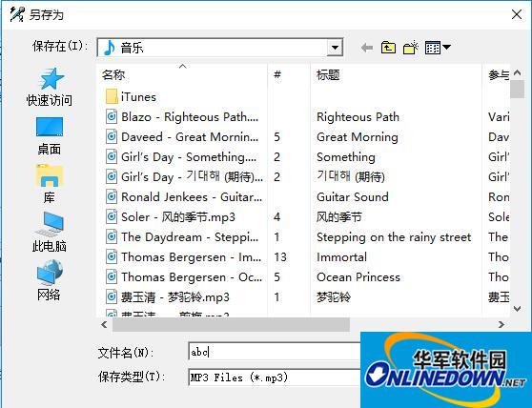Click the title 'Immortal'
The image size is (532, 408).
[341, 257]
